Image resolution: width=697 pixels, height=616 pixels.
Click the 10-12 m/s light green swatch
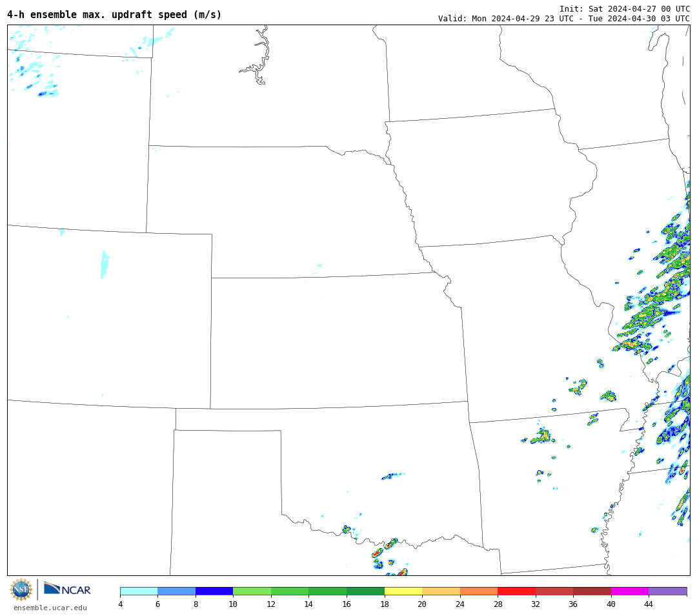252,591
